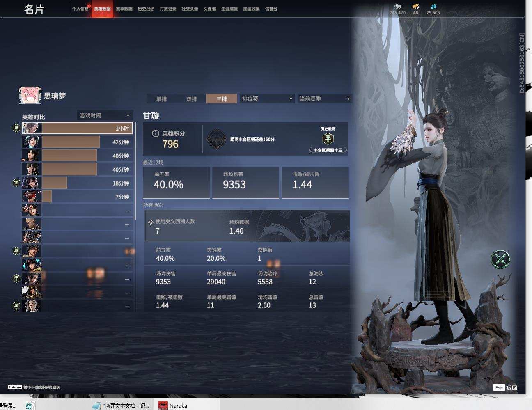
Task: Click the info icon beside 英雄积分
Action: 156,133
